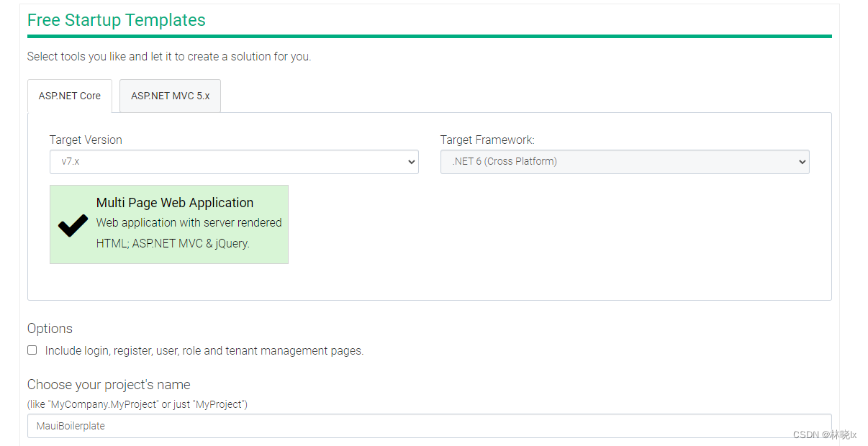Click the 'Free Startup Templates' heading
Image resolution: width=868 pixels, height=446 pixels.
point(117,20)
